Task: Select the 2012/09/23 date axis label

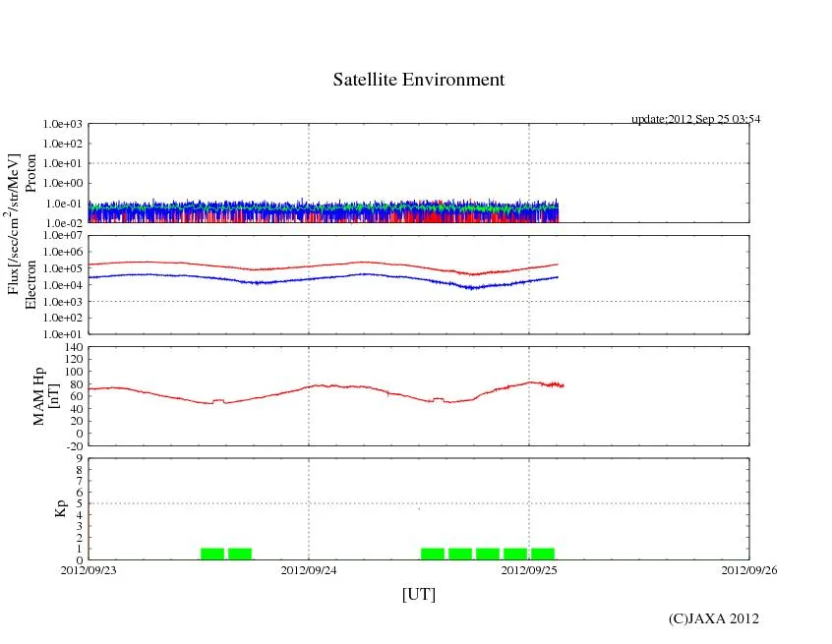Action: [x=89, y=570]
